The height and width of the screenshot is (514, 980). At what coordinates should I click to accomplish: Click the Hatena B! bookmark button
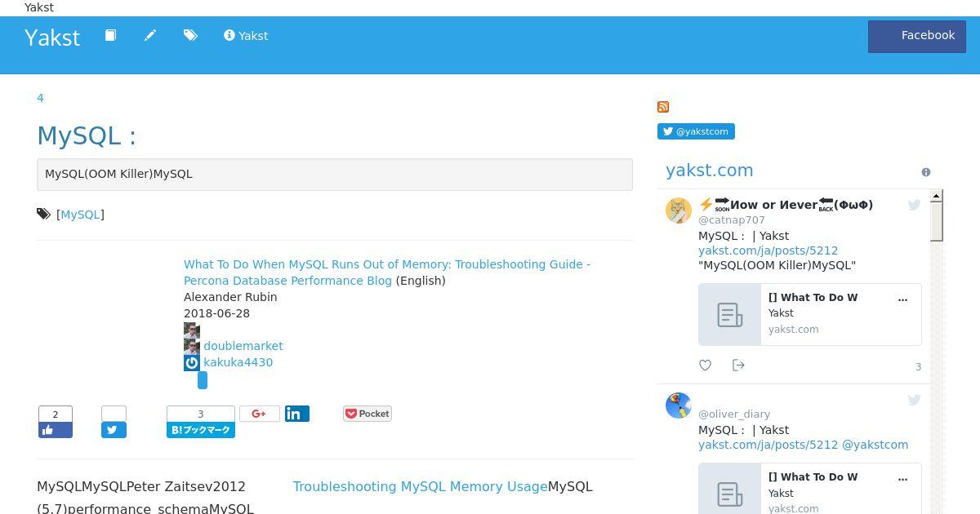point(201,430)
